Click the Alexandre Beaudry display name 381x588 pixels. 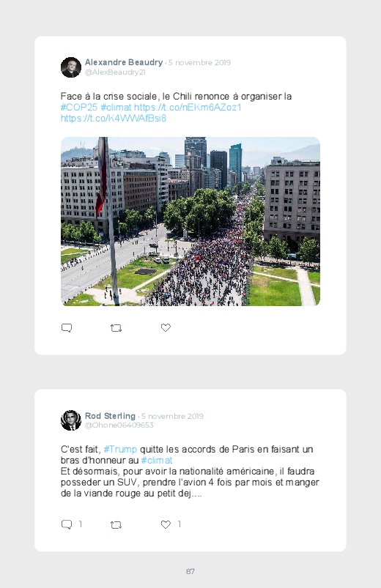(124, 62)
